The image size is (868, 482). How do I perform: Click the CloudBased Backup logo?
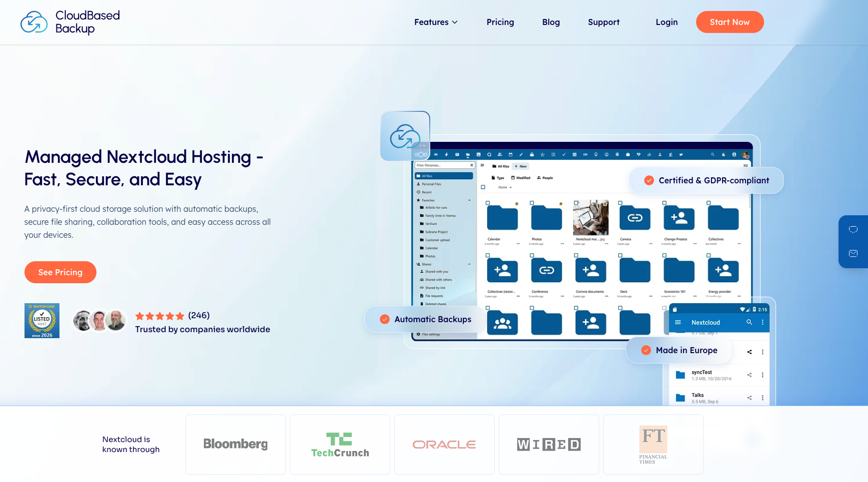69,22
